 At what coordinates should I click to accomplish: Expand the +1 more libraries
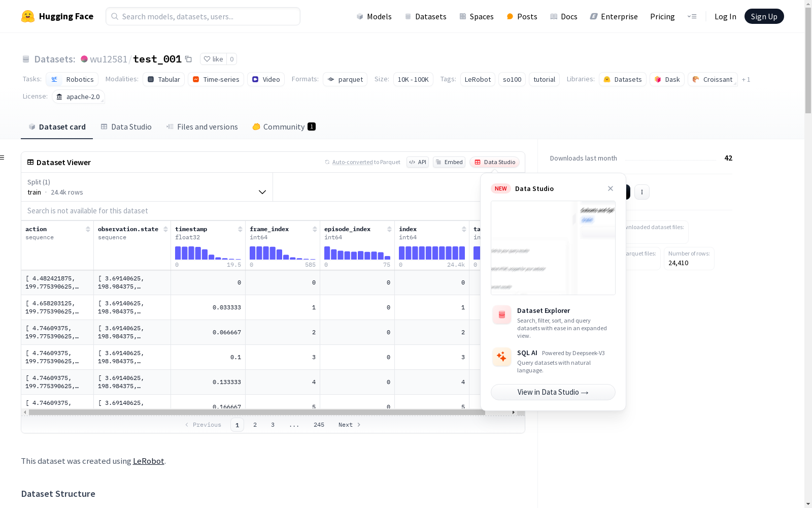coord(746,79)
